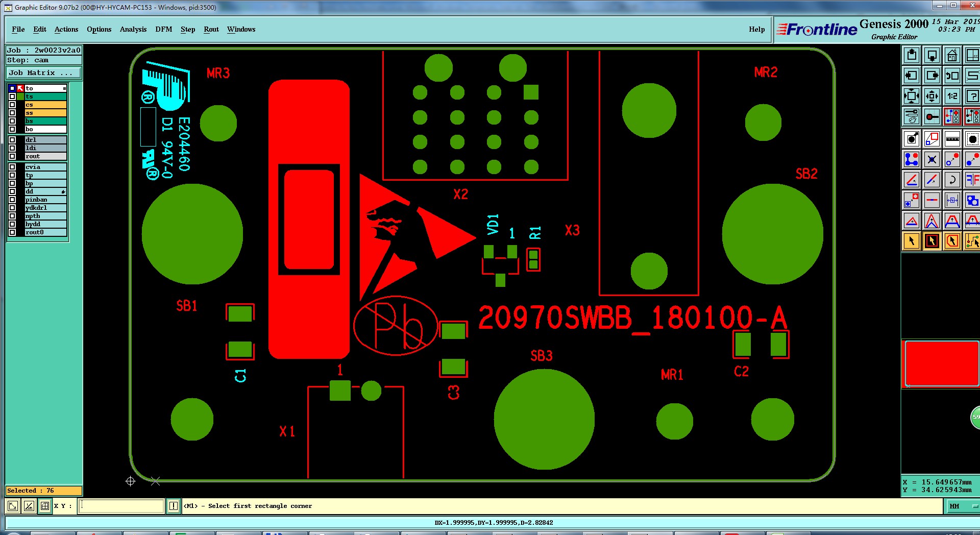Screen dimensions: 980x535
Task: Open the Step menu
Action: pyautogui.click(x=188, y=29)
